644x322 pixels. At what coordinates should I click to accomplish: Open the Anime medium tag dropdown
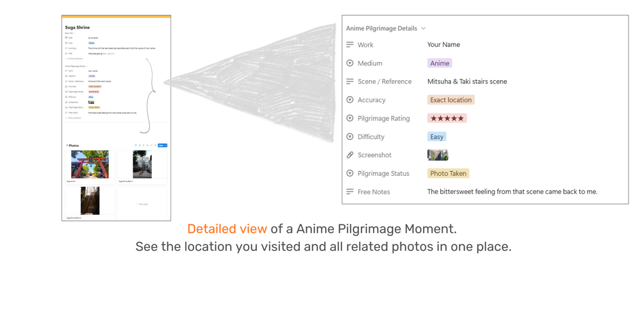(x=440, y=64)
